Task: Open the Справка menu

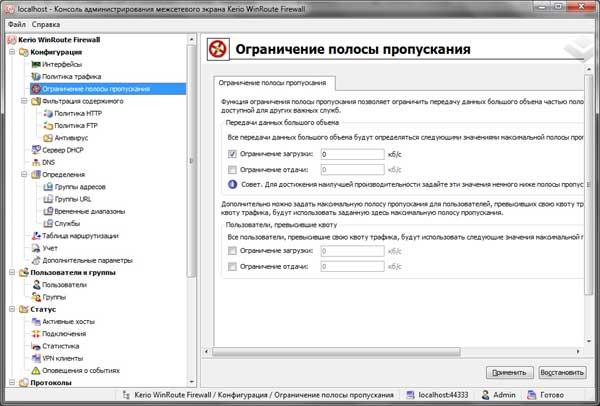Action: coord(46,24)
